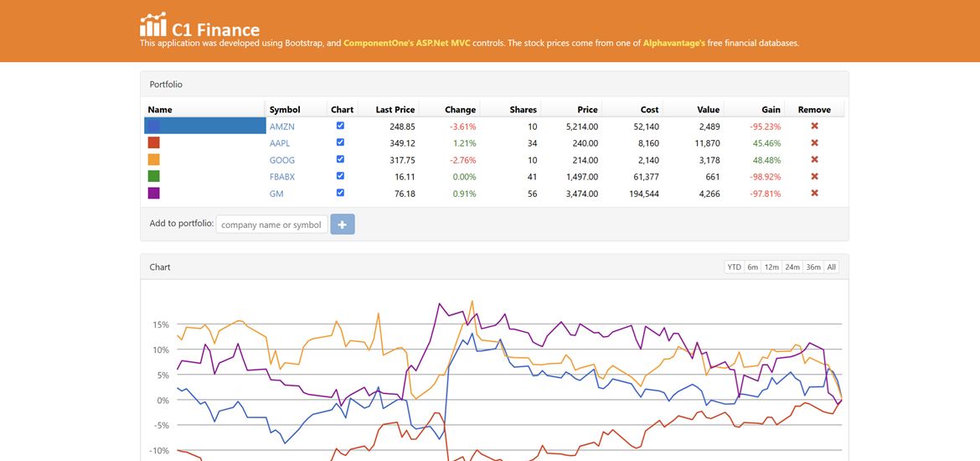Click the Portfolio panel heading
This screenshot has height=461, width=980.
(166, 84)
